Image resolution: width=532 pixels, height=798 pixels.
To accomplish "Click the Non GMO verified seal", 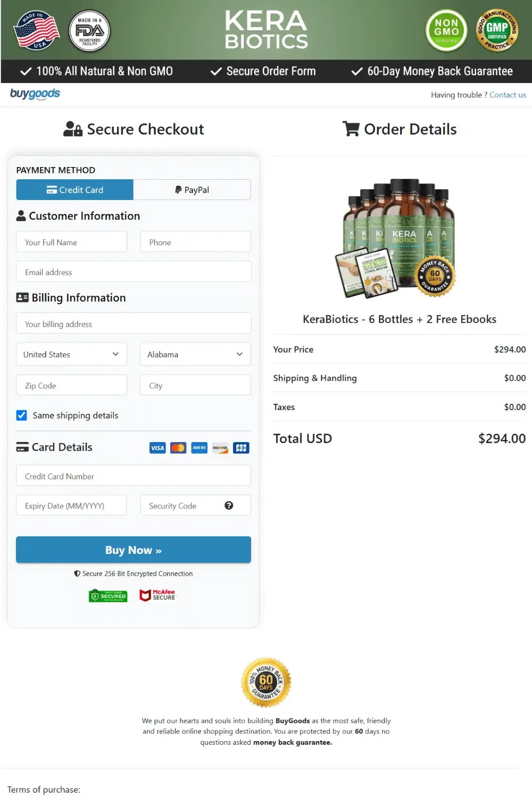I will point(446,31).
